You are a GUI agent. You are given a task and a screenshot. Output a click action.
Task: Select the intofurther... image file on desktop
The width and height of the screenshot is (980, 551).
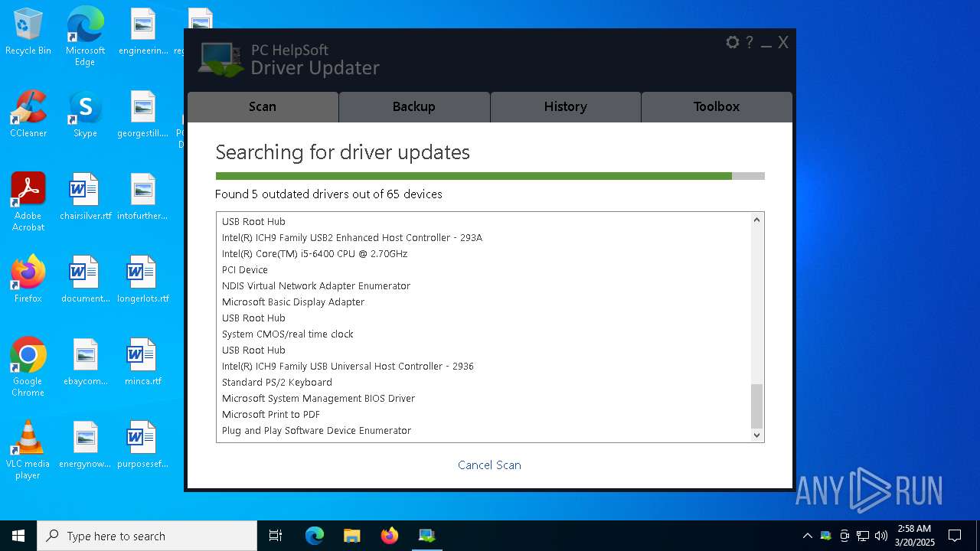(x=142, y=197)
